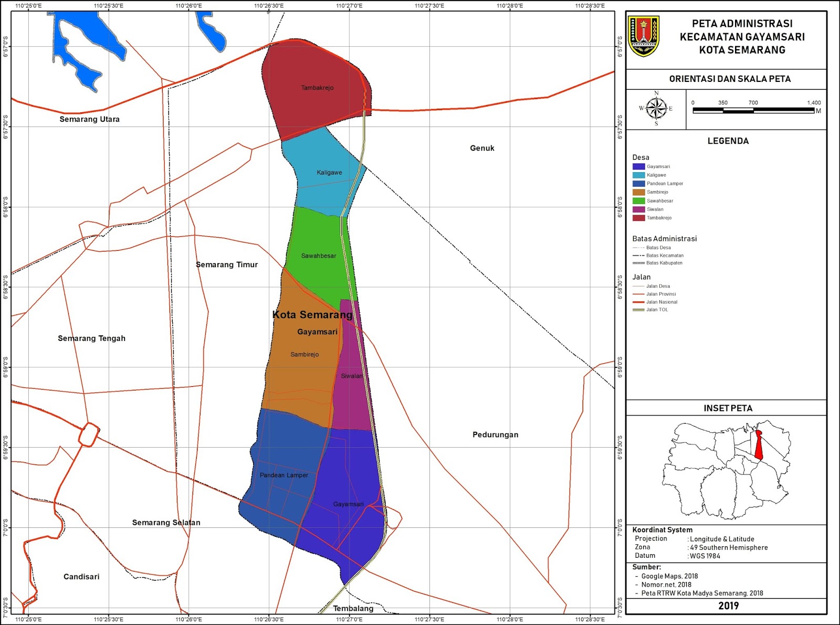Click the red highlighted district in inset map
This screenshot has width=840, height=625.
coord(759,446)
